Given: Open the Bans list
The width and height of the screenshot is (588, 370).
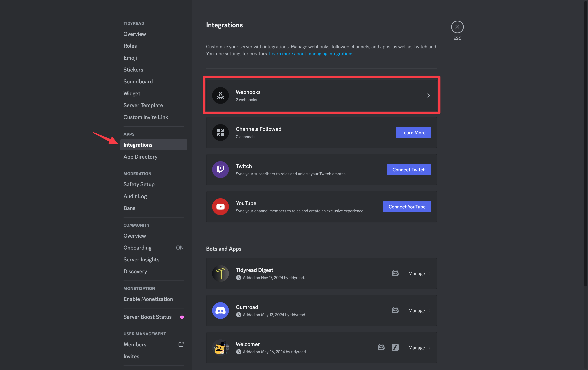Looking at the screenshot, I should (x=154, y=208).
